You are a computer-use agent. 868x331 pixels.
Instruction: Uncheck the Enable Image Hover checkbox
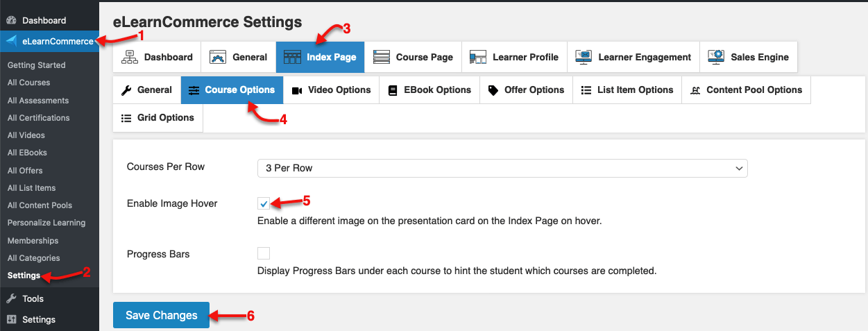(264, 203)
